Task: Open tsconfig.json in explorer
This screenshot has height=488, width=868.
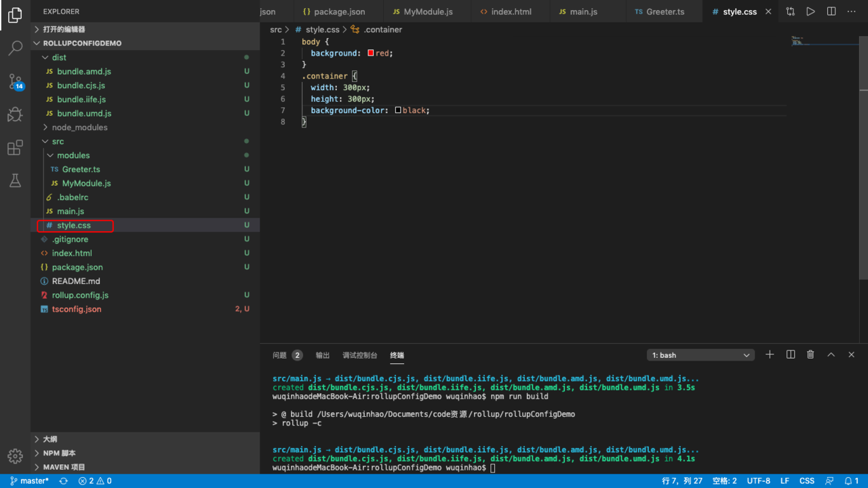Action: pos(145,309)
